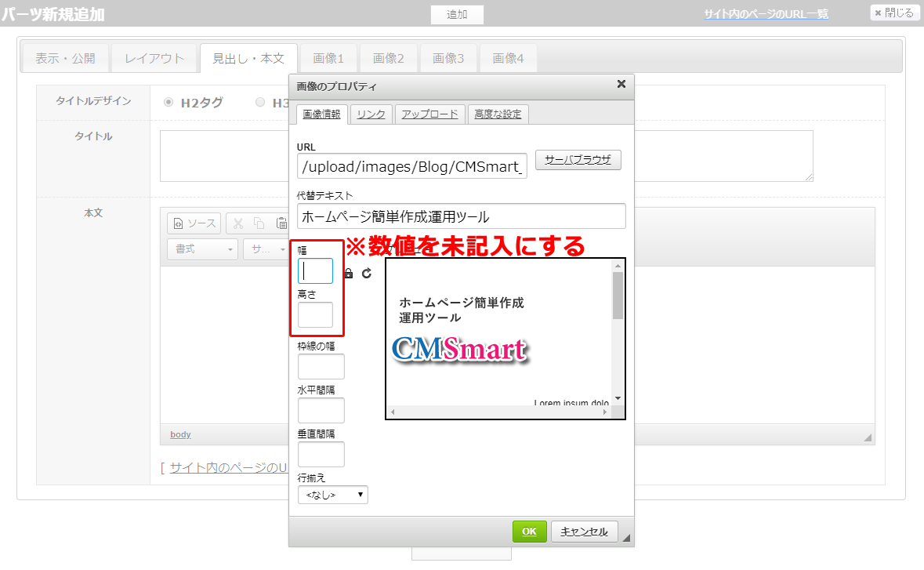
Task: Click the サーバブラウザ button
Action: pos(578,160)
